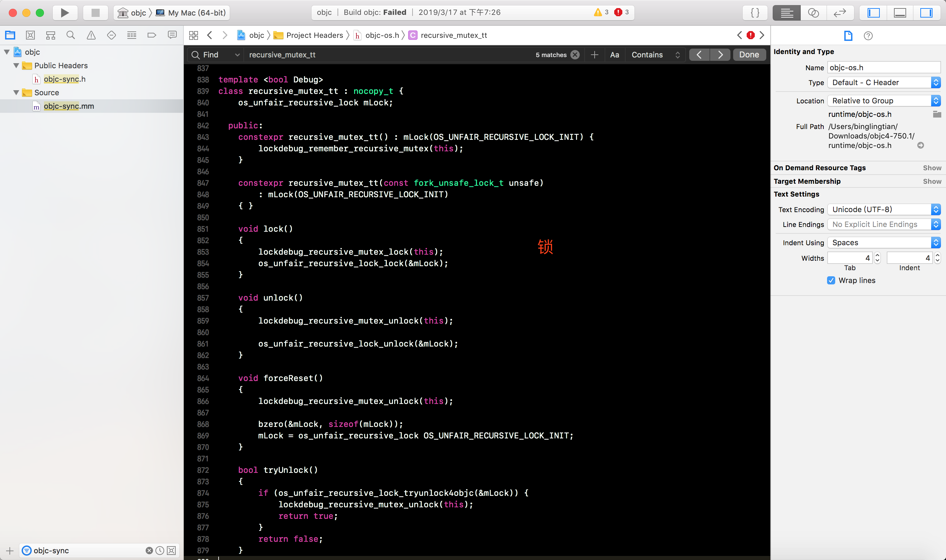Clear the navigator filter field
This screenshot has width=946, height=560.
point(149,551)
